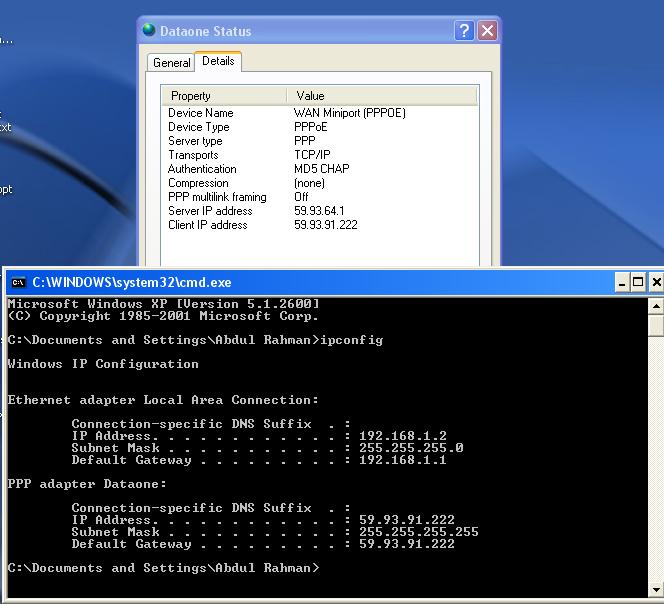
Task: Click the IP address 192.168.1.2
Action: [x=403, y=436]
